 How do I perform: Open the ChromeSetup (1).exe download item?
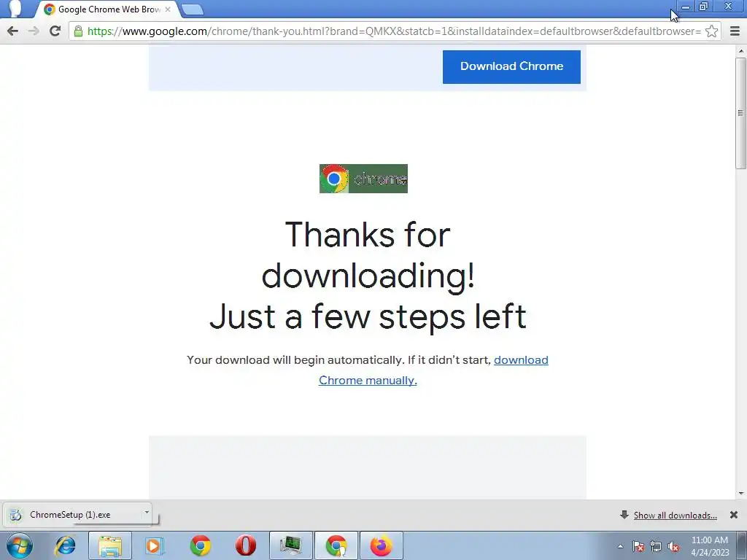tap(71, 515)
